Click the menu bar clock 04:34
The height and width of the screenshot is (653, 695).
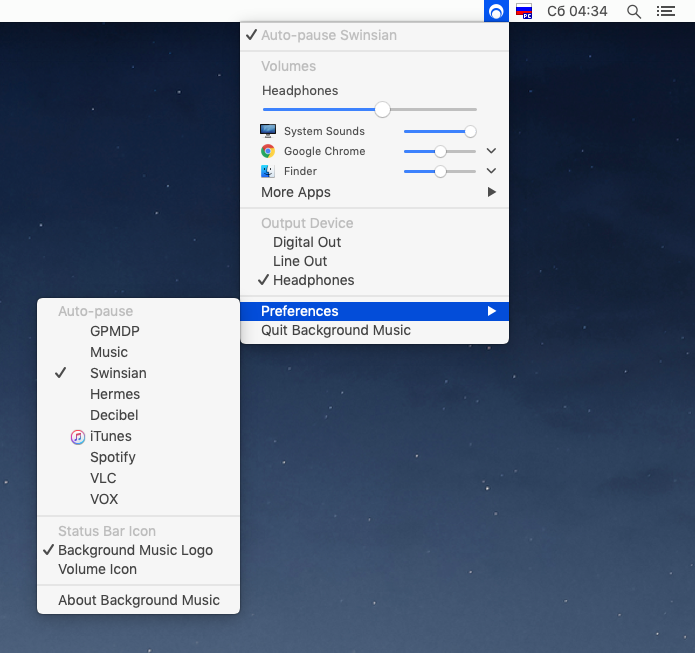click(x=577, y=11)
